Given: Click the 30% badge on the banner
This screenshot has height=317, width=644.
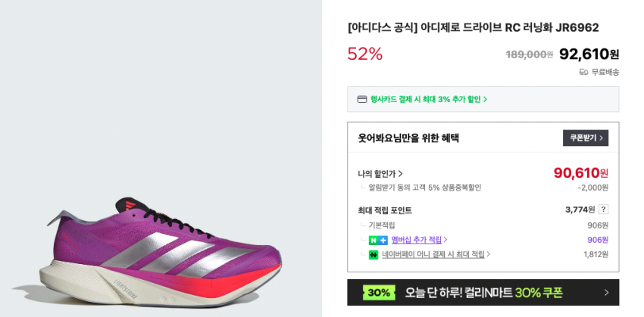Looking at the screenshot, I should click(x=379, y=293).
